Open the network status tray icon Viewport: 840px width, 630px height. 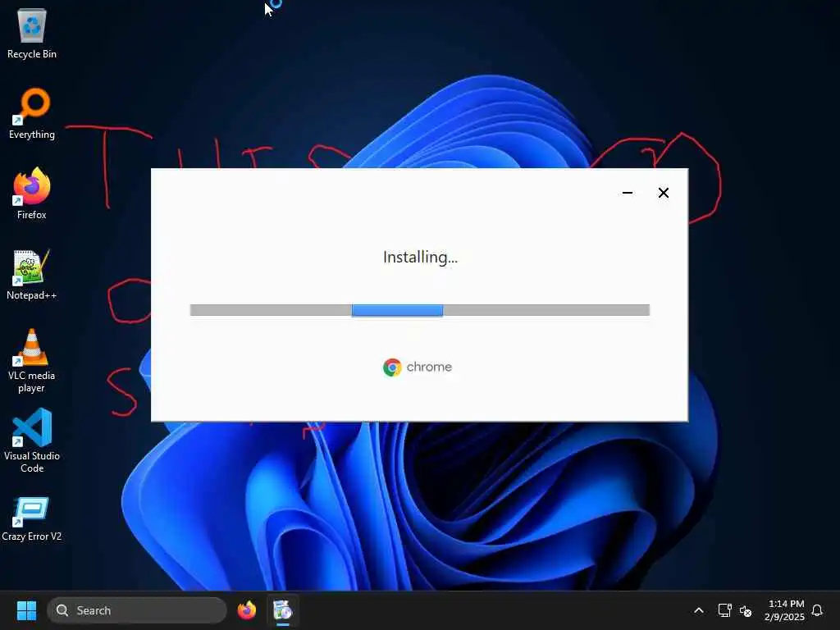724,610
